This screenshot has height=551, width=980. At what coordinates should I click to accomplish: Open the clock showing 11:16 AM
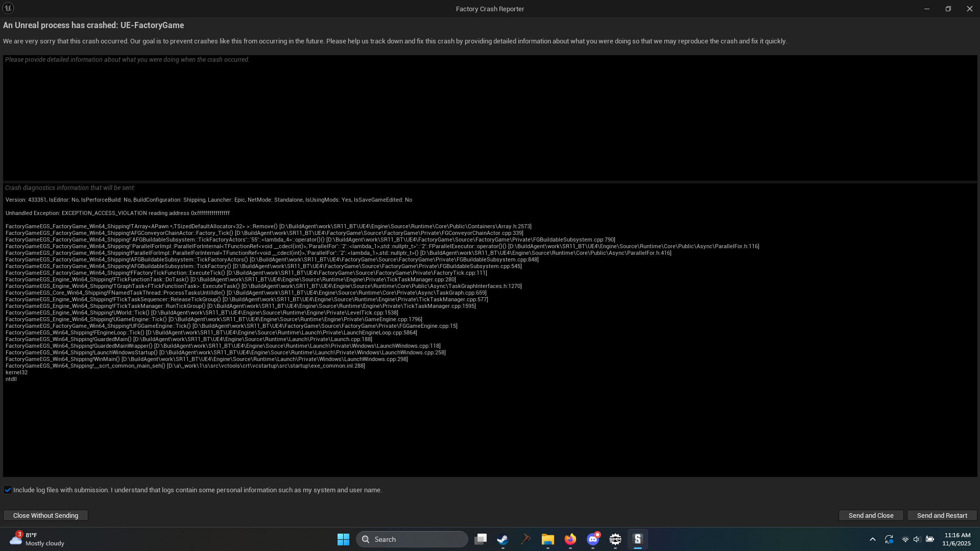pyautogui.click(x=957, y=539)
